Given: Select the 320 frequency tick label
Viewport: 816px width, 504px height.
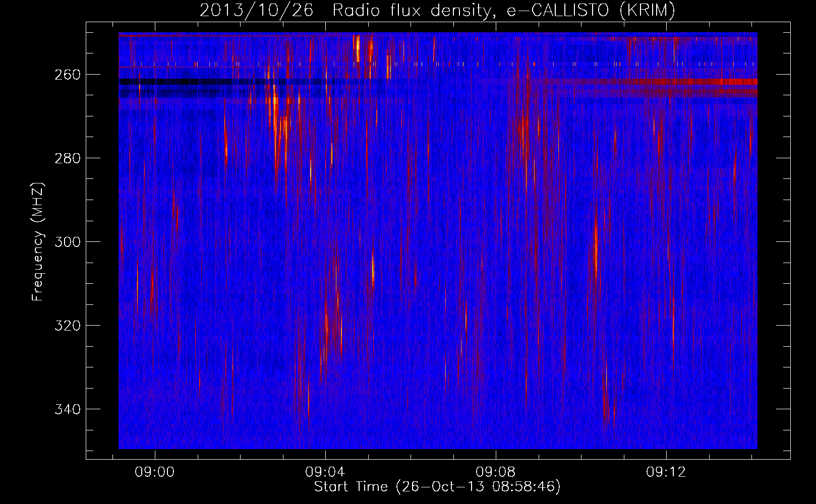Looking at the screenshot, I should tap(68, 326).
